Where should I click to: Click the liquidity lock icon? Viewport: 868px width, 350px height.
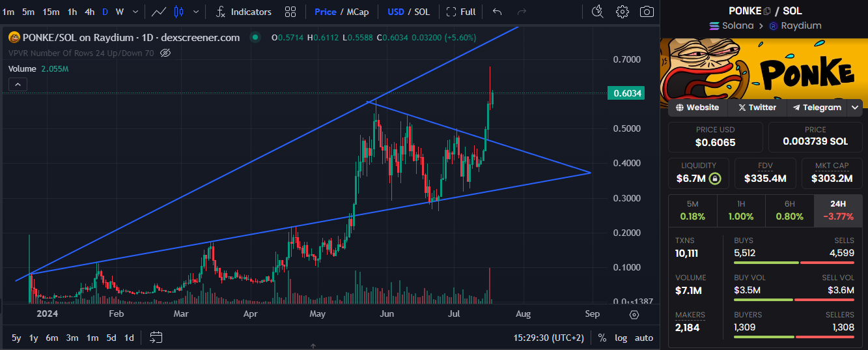coord(715,178)
